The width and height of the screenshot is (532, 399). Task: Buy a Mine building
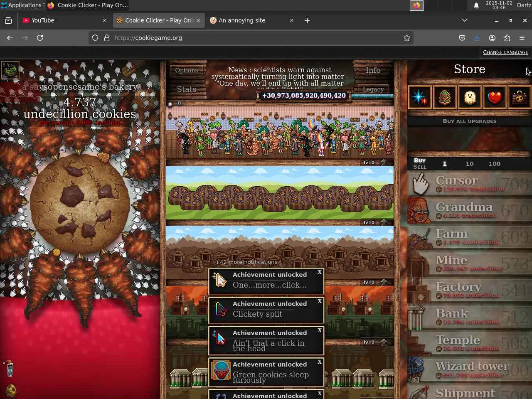click(470, 264)
